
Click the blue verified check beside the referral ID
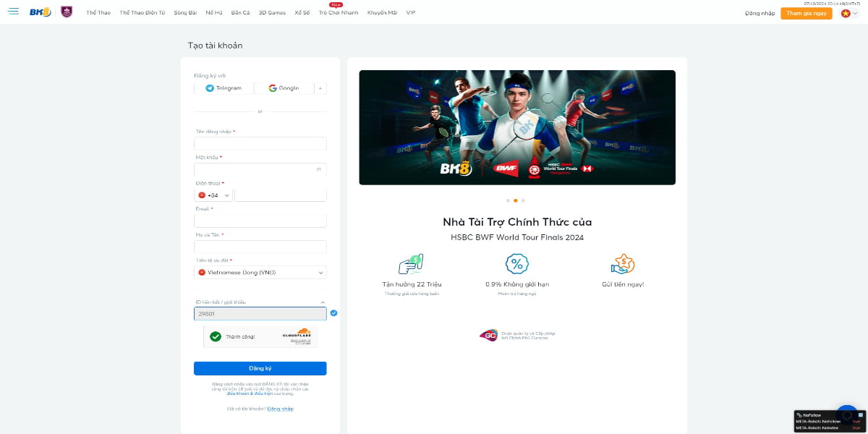333,313
